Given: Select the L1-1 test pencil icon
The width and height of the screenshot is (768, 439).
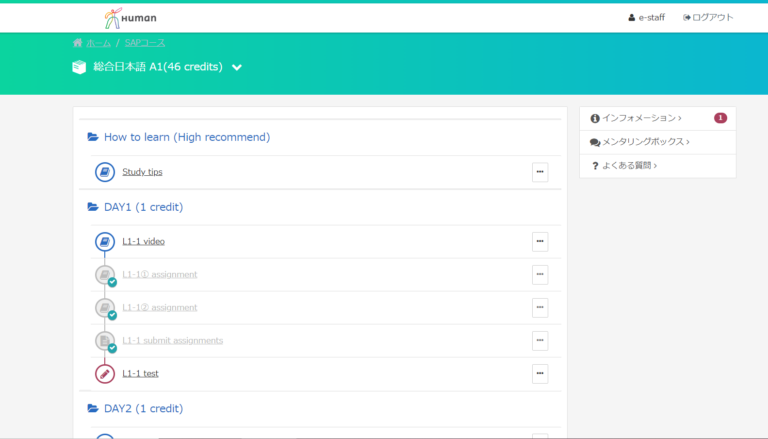Looking at the screenshot, I should (105, 374).
